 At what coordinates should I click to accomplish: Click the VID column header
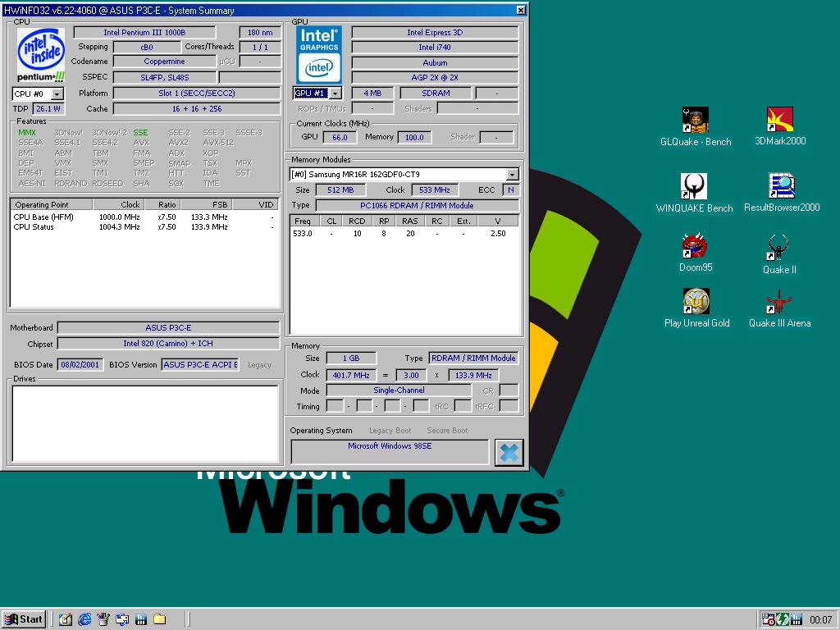tap(256, 204)
